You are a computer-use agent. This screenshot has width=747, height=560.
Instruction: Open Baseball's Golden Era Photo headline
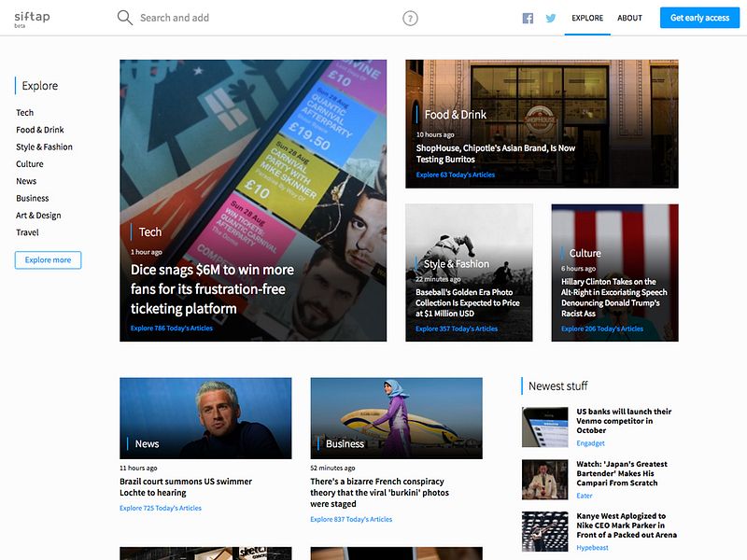point(468,302)
